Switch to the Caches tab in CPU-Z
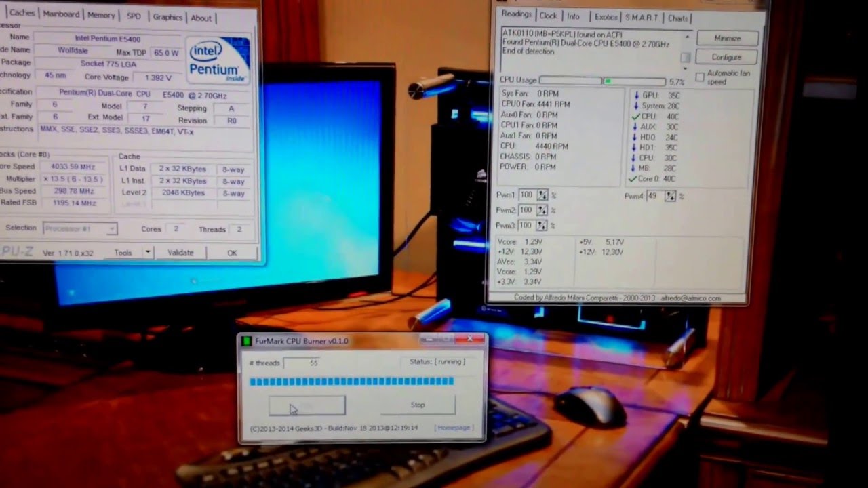 [x=21, y=13]
